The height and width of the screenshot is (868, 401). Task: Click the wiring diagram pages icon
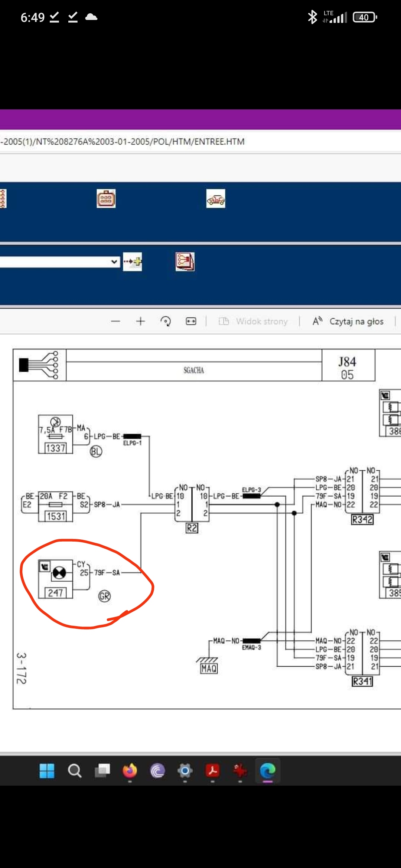185,262
